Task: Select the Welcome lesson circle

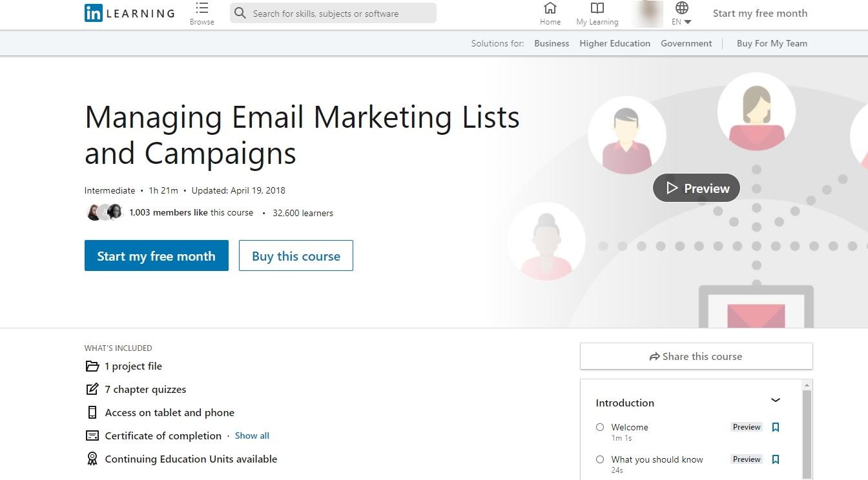Action: pyautogui.click(x=600, y=427)
